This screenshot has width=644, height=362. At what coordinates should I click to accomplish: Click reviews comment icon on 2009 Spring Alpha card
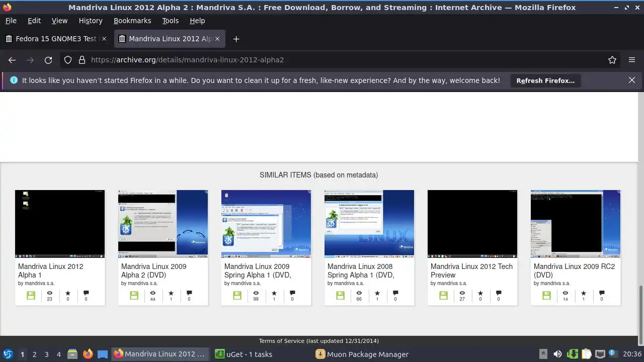pos(292,293)
